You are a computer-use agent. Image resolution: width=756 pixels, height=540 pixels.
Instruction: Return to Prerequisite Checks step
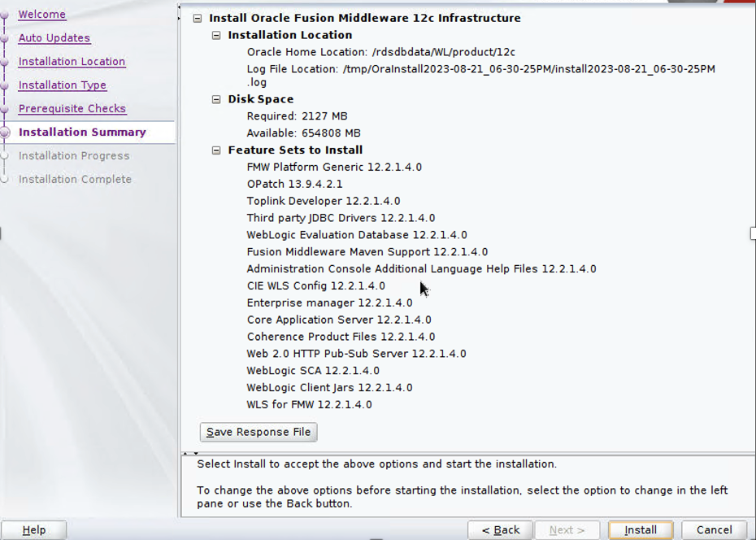point(72,109)
